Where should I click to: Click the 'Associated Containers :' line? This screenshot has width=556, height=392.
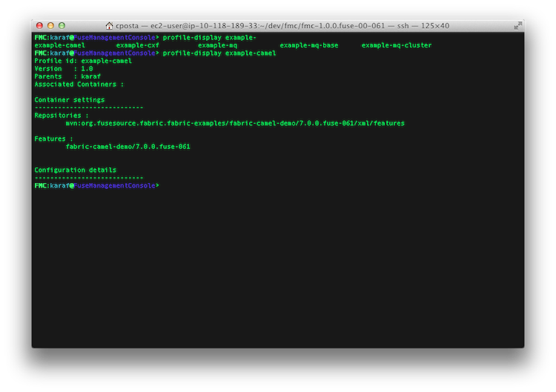pos(79,84)
